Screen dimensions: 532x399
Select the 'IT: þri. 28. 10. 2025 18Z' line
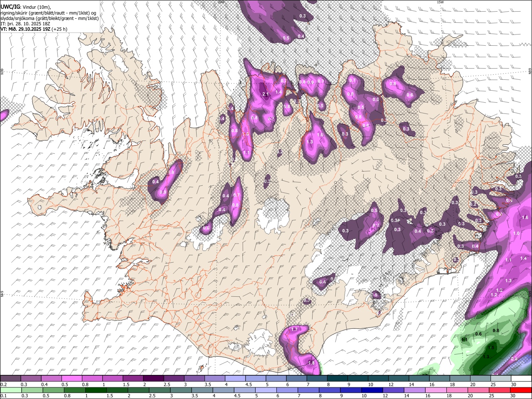(25, 24)
